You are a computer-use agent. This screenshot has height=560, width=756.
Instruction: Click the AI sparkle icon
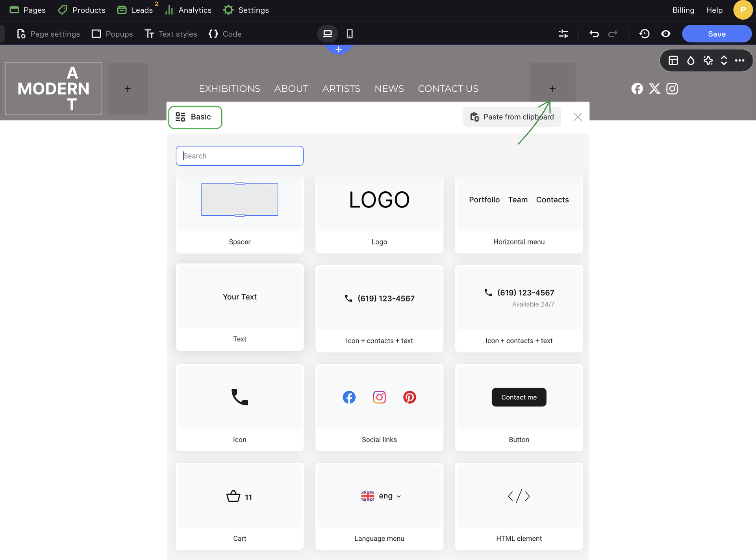click(708, 61)
